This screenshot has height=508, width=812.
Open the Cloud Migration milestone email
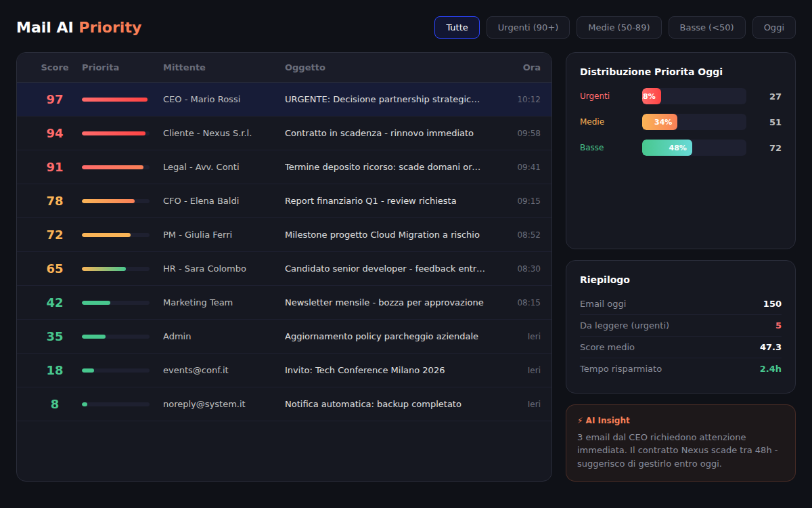[x=284, y=234]
